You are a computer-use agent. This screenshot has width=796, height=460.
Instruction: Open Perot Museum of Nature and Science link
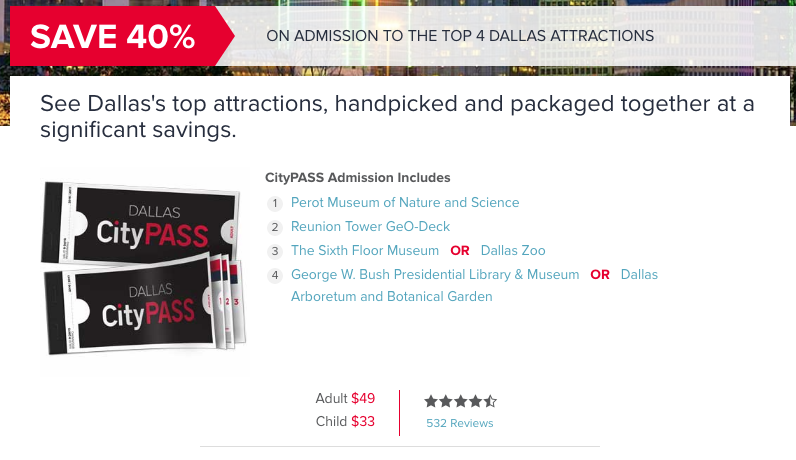point(405,203)
